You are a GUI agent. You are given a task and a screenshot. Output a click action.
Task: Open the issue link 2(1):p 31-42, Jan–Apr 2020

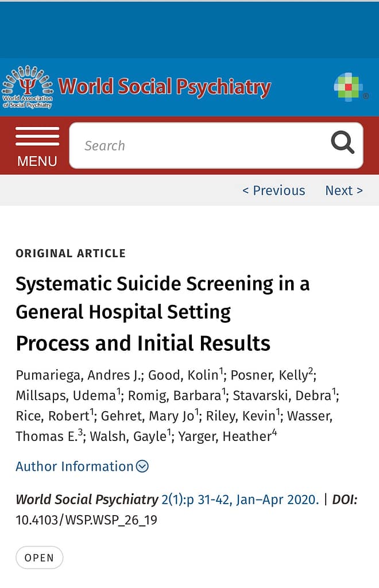coord(239,500)
